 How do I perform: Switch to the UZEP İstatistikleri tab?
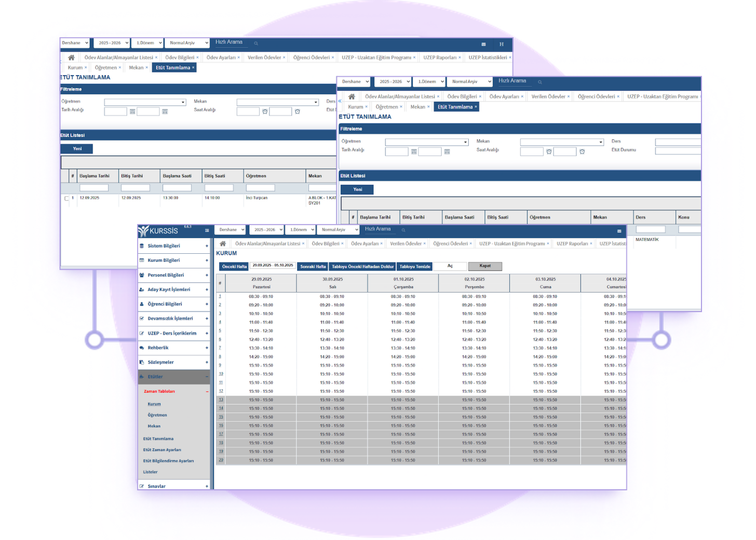(x=488, y=58)
